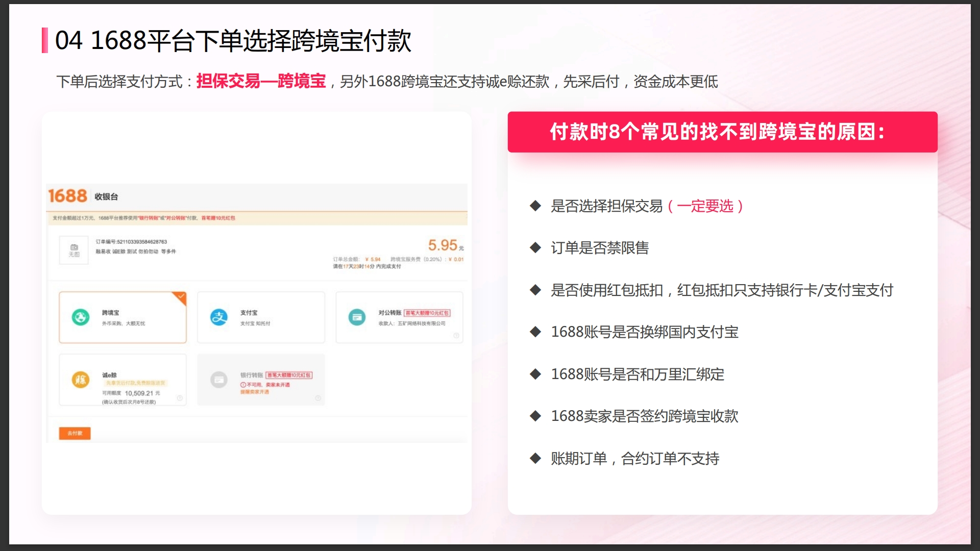
Task: Click the orange 去付款 button
Action: (75, 434)
